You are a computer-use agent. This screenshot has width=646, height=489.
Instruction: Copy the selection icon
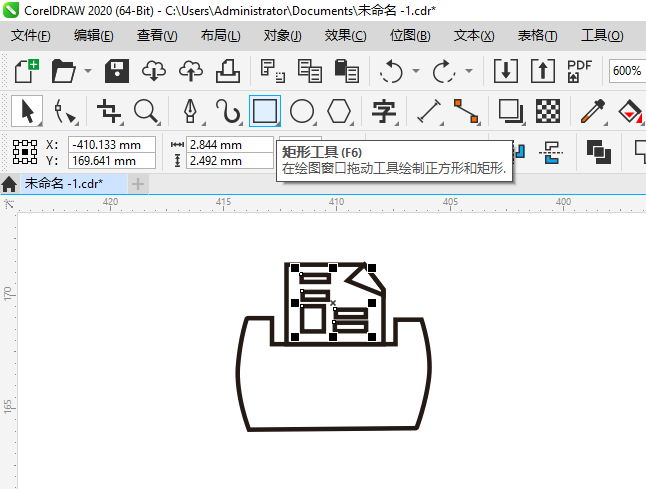coord(309,71)
